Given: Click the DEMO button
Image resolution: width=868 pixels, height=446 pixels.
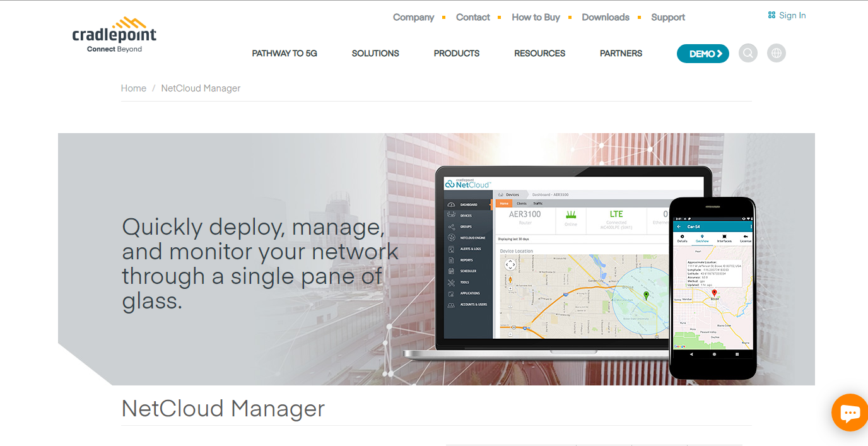Looking at the screenshot, I should click(703, 54).
